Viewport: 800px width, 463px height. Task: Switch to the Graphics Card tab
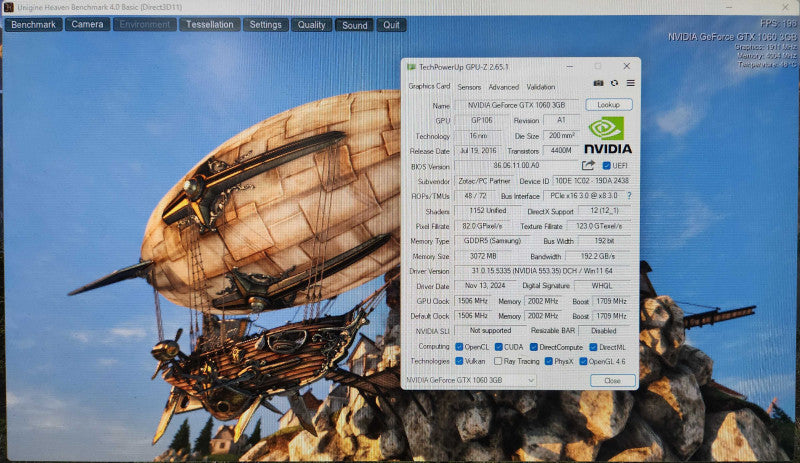[x=429, y=86]
